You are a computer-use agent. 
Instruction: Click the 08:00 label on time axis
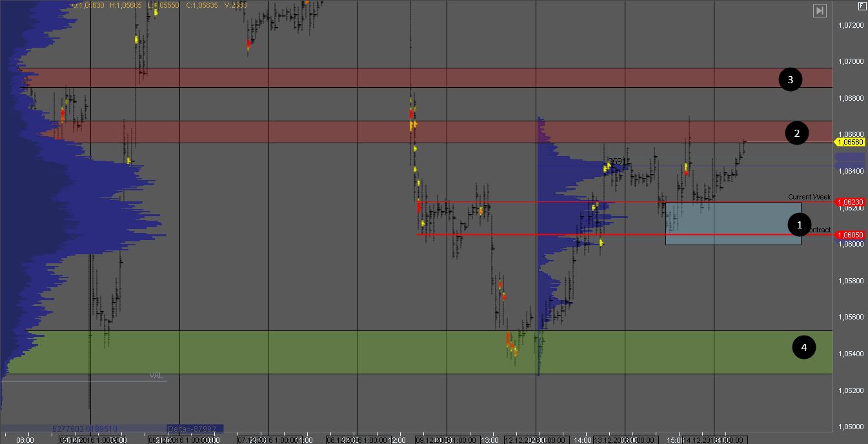[25, 439]
